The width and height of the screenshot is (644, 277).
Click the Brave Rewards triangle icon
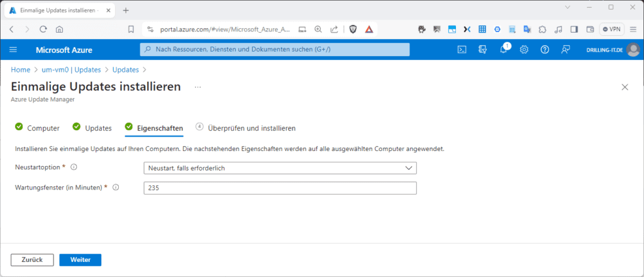(369, 29)
